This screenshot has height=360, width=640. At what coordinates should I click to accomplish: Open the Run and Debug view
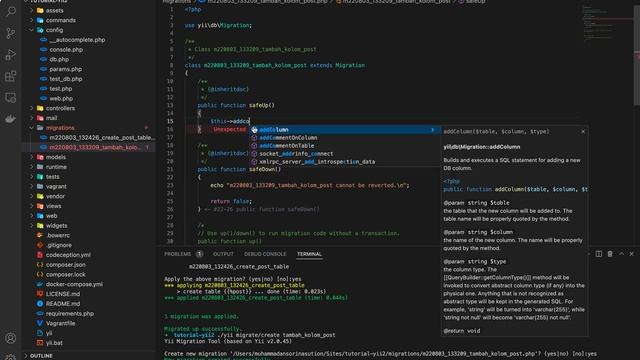tap(10, 55)
